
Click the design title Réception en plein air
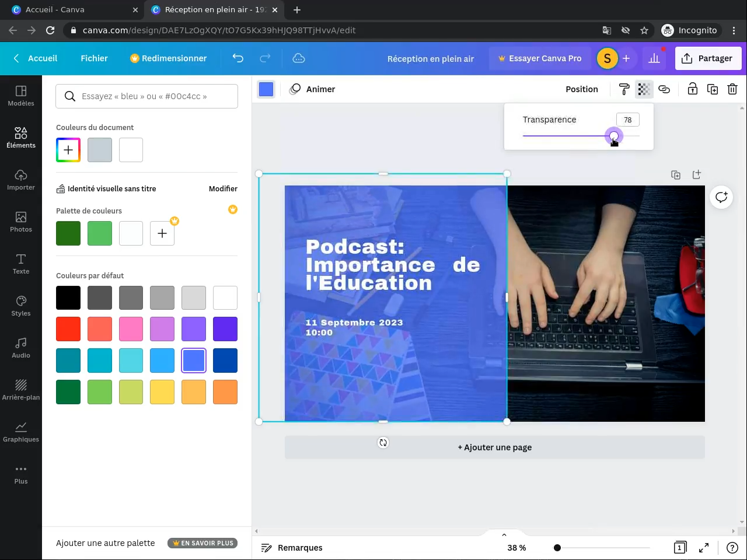point(431,58)
